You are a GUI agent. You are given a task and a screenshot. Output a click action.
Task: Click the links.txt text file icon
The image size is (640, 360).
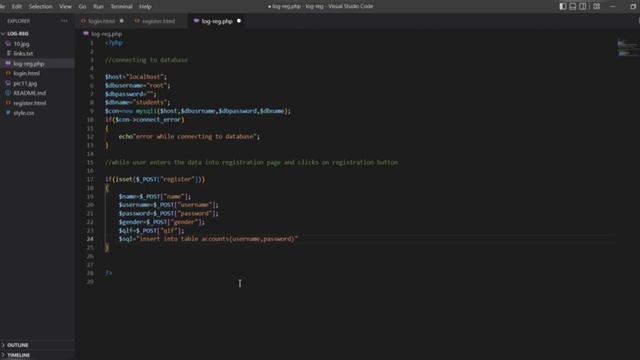(x=8, y=53)
